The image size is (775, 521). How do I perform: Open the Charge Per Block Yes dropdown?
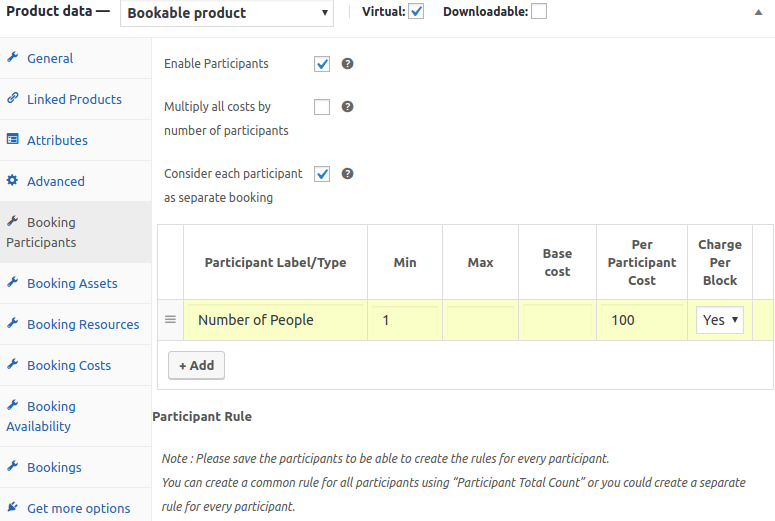click(x=720, y=320)
